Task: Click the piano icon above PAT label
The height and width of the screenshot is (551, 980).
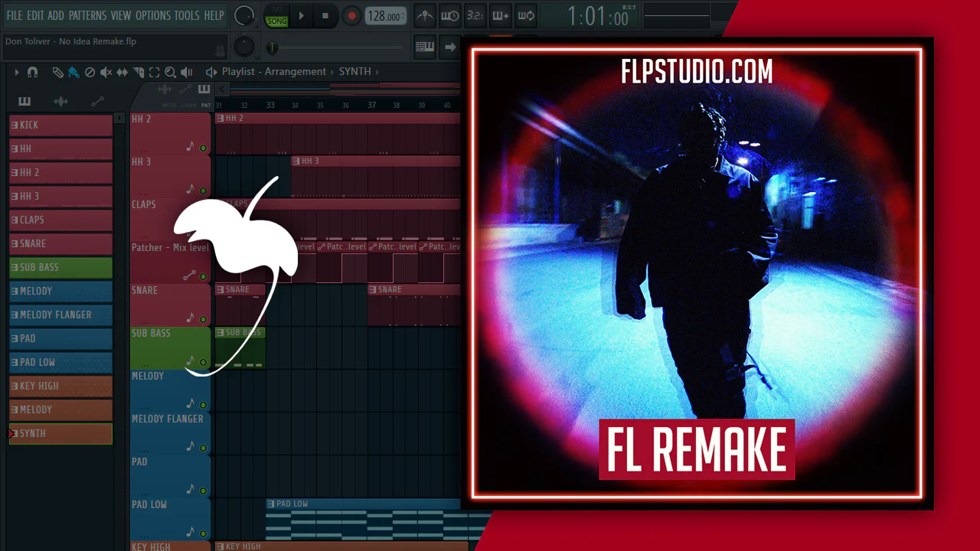Action: pyautogui.click(x=204, y=90)
